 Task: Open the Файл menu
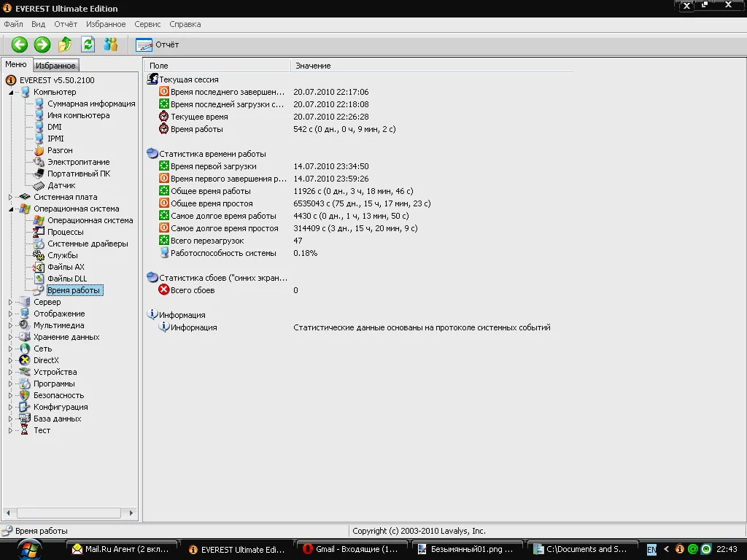pyautogui.click(x=13, y=24)
